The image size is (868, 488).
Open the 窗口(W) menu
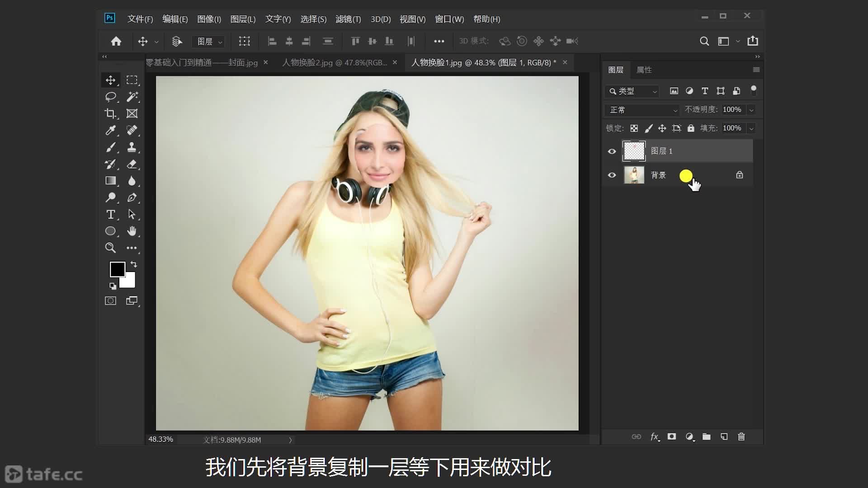[449, 19]
